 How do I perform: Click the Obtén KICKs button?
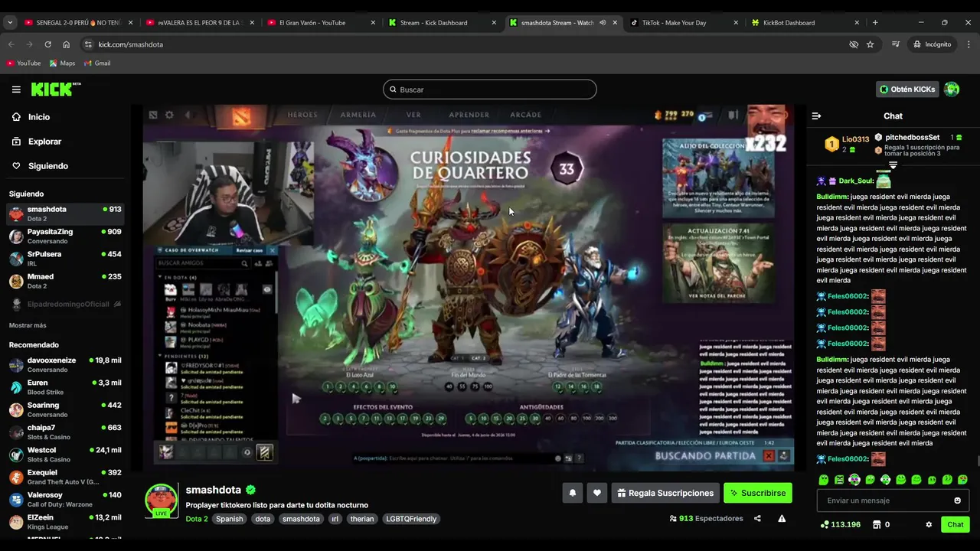907,90
